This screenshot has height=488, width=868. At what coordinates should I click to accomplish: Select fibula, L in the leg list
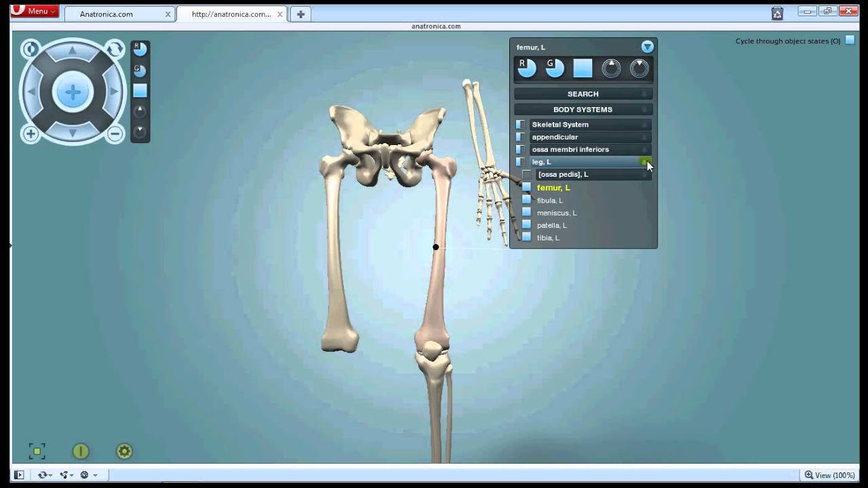coord(551,200)
